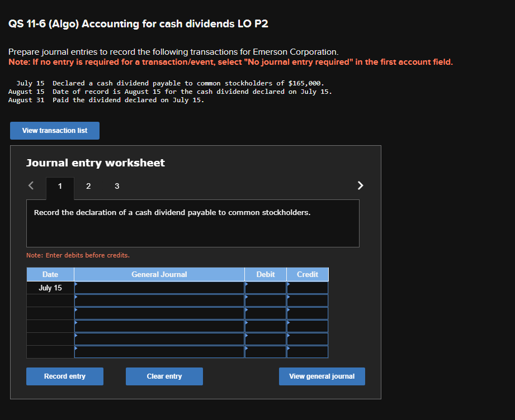Click the August 31 paid dividend line
This screenshot has width=515, height=420.
click(x=106, y=100)
